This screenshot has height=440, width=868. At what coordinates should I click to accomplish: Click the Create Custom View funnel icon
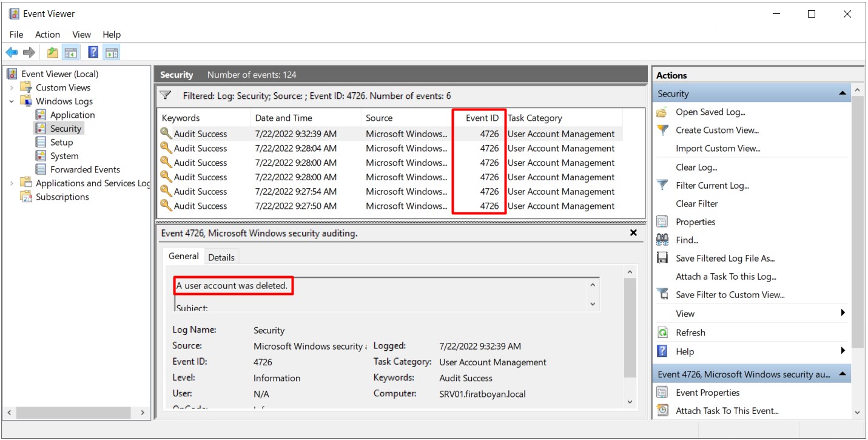pyautogui.click(x=663, y=130)
